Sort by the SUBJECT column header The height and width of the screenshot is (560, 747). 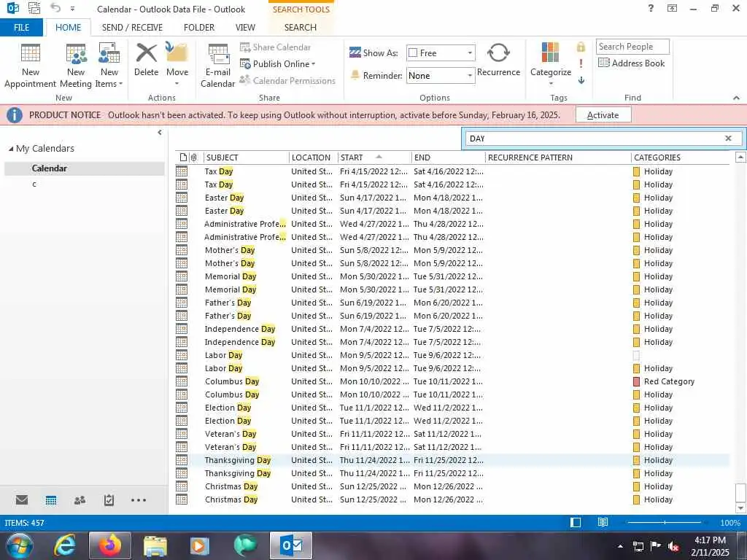click(247, 157)
